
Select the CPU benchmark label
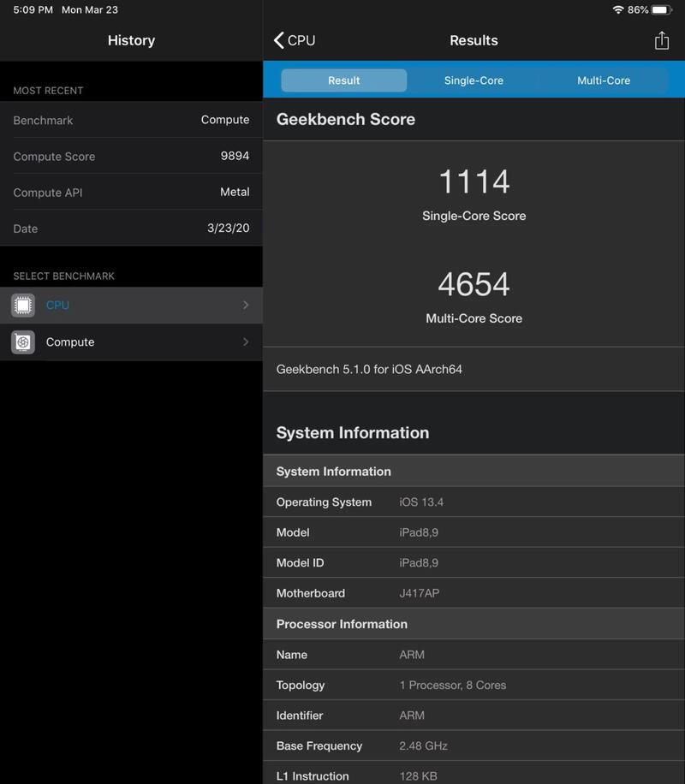57,305
